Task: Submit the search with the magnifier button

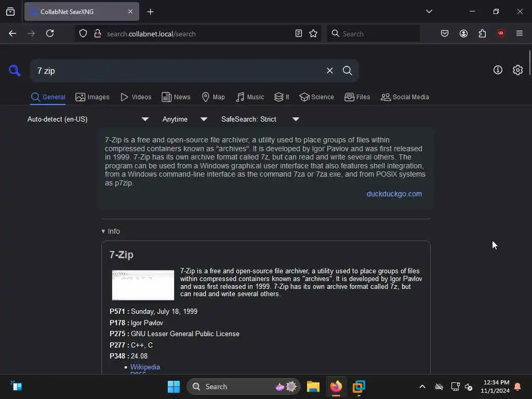Action: pyautogui.click(x=347, y=71)
